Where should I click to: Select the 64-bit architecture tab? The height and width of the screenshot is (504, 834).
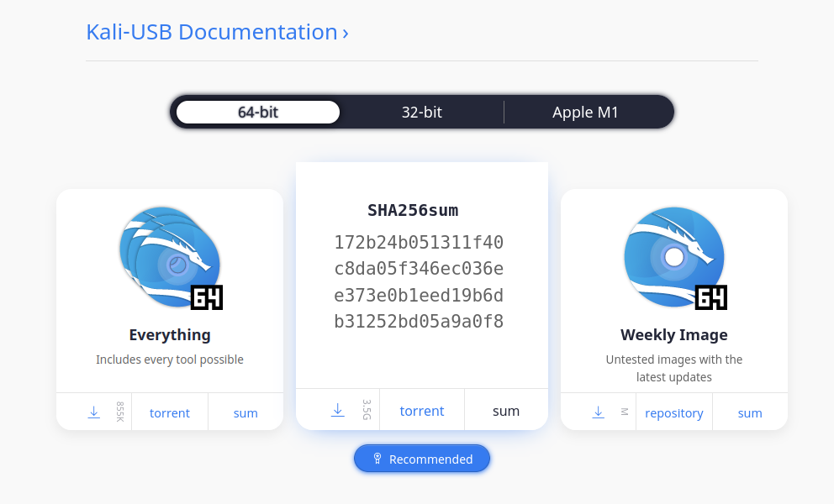click(x=258, y=113)
